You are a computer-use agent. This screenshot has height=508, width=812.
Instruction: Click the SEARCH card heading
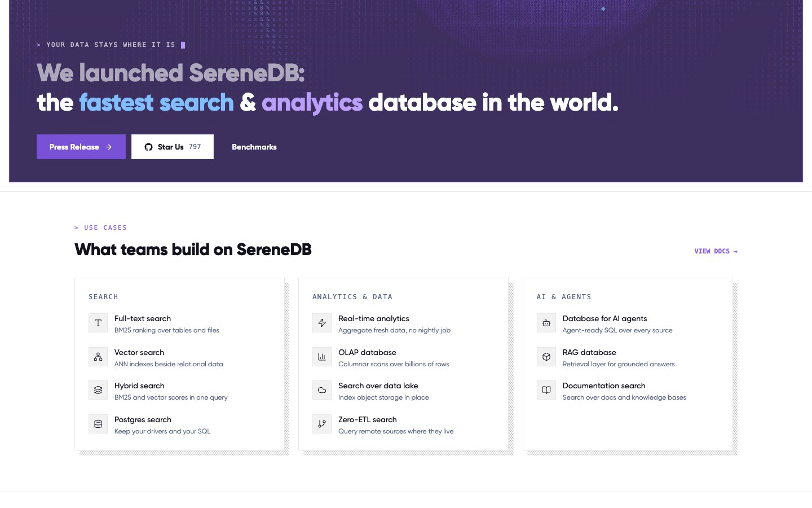[103, 297]
